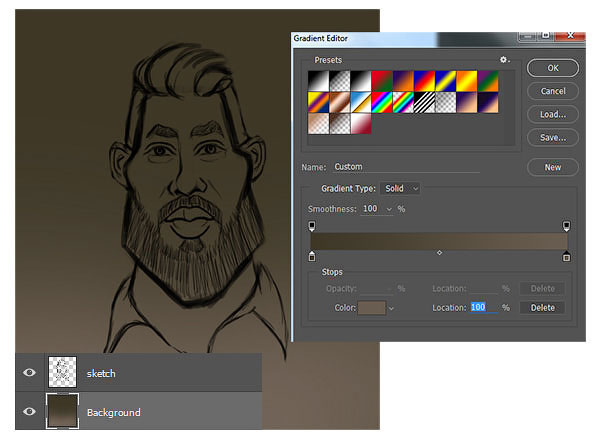Screen dimensions: 600x443
Task: Hide the sketch layer with eye icon
Action: tap(29, 372)
